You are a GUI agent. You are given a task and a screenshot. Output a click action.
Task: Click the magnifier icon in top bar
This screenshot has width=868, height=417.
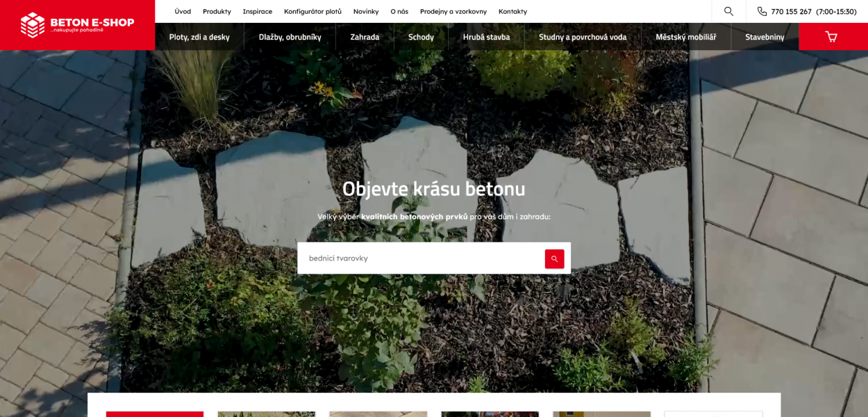728,11
